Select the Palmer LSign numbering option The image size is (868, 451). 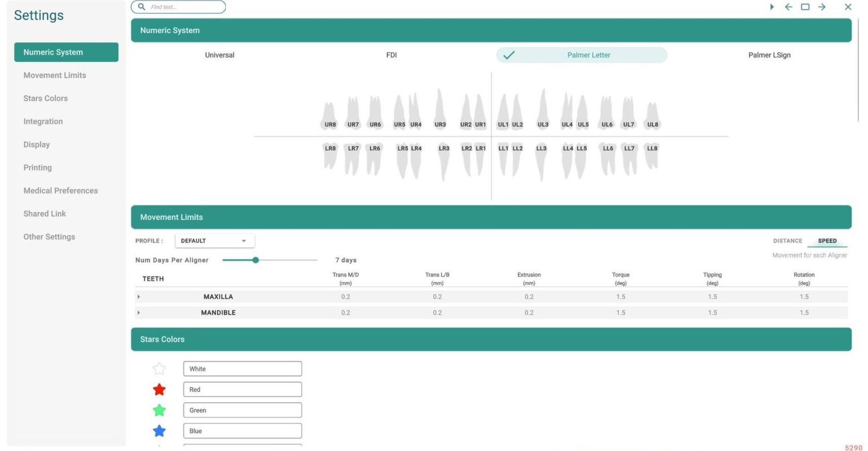[769, 55]
